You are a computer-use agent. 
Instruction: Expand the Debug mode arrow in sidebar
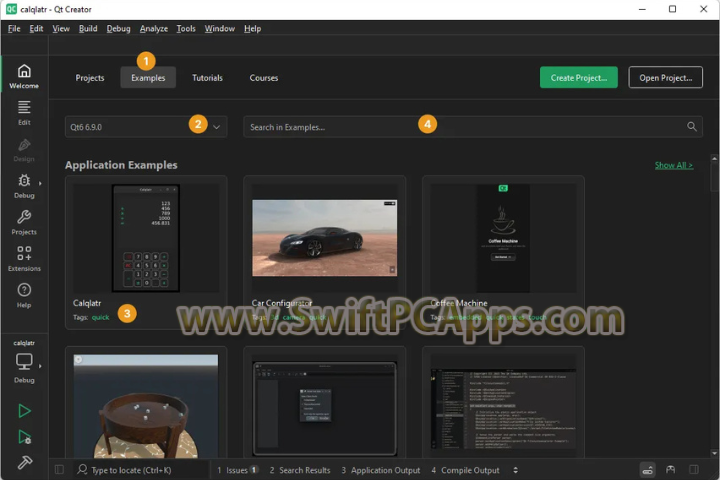tap(40, 183)
